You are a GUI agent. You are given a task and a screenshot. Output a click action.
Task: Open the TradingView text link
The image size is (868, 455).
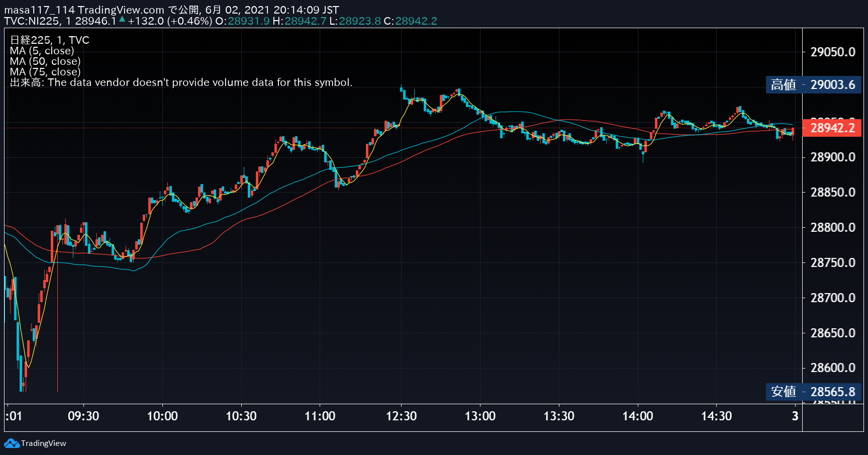(x=44, y=443)
